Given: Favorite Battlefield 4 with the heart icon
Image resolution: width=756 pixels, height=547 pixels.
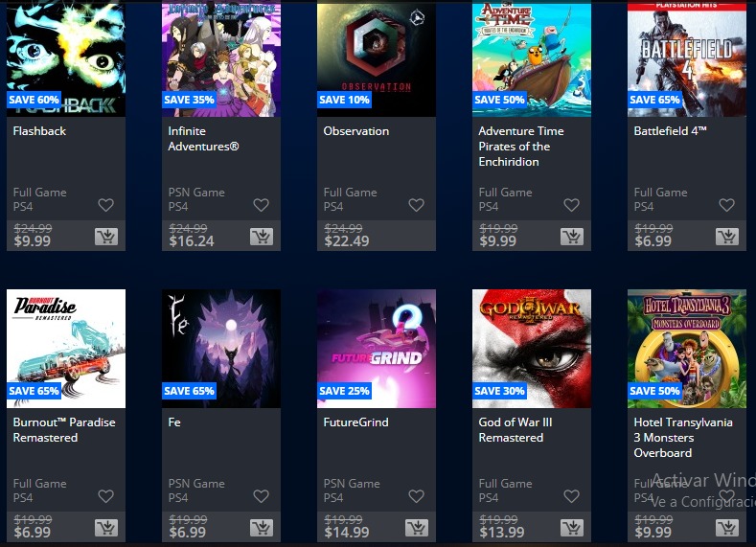Looking at the screenshot, I should pos(727,205).
